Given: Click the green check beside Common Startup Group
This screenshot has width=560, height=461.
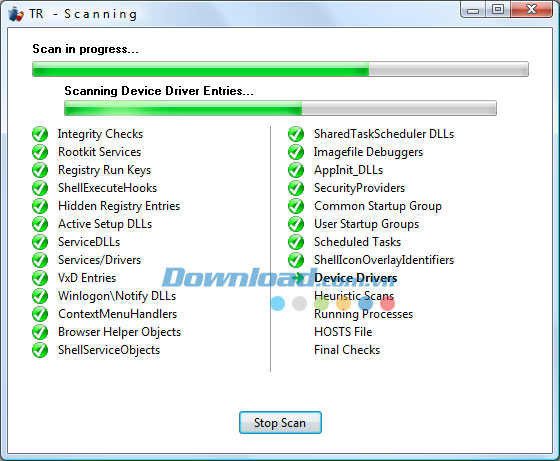Looking at the screenshot, I should [x=296, y=206].
